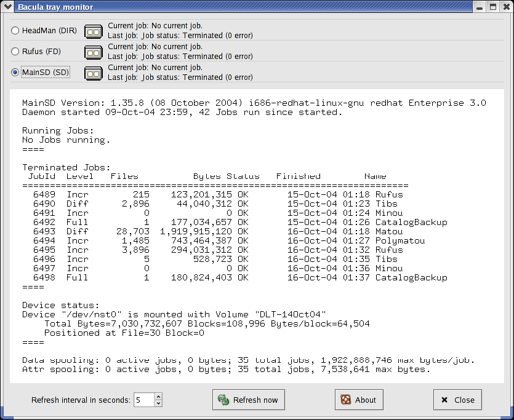This screenshot has height=420, width=514.
Task: Open the About dialog
Action: click(358, 400)
